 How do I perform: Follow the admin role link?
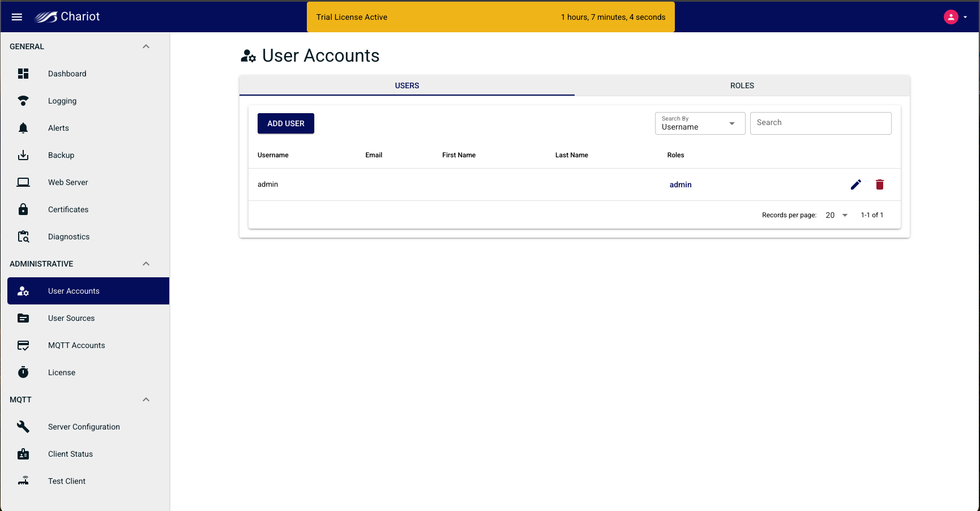pyautogui.click(x=681, y=184)
